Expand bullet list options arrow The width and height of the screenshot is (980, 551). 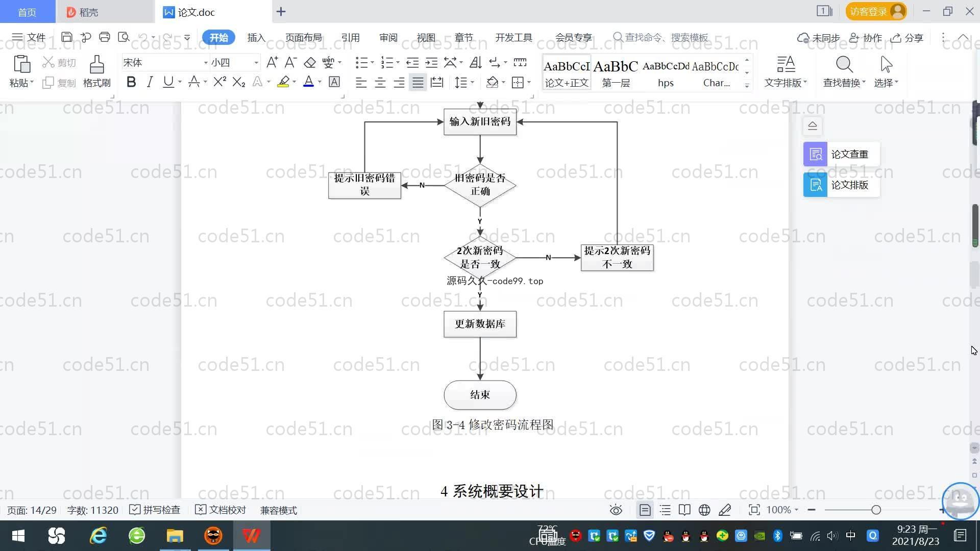(x=373, y=63)
